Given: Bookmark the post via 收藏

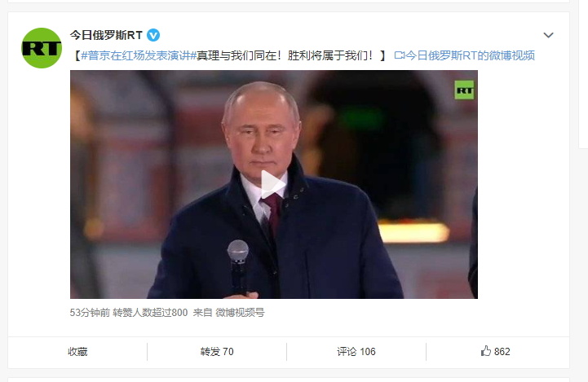Looking at the screenshot, I should (77, 352).
